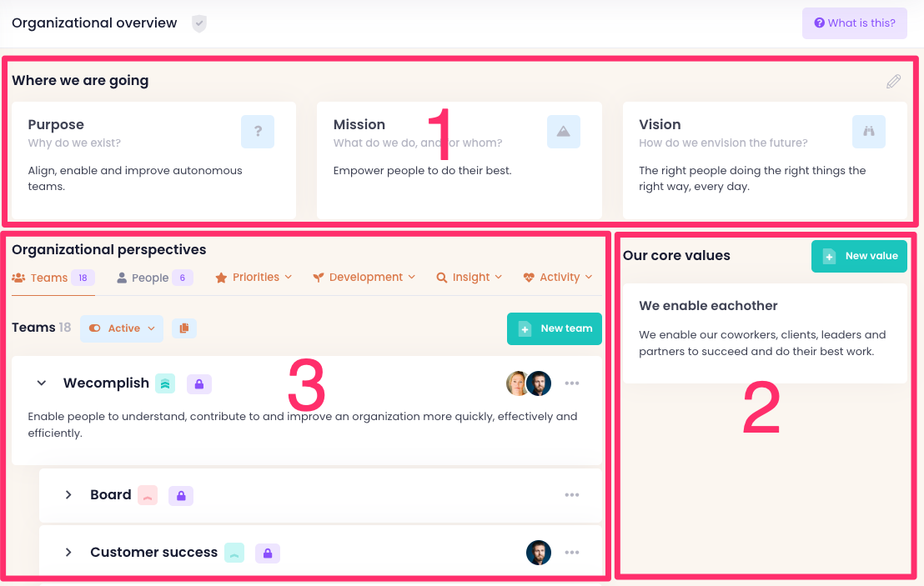Expand the Board team row
The width and height of the screenshot is (924, 586).
point(68,495)
